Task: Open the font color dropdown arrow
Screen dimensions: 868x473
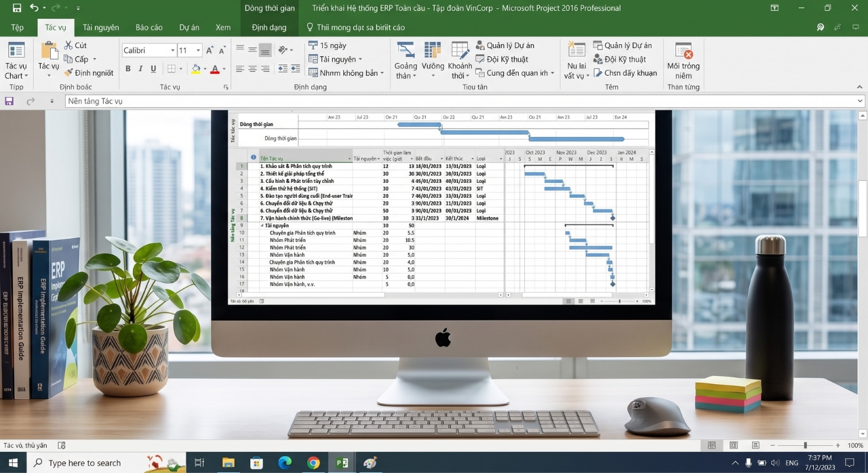Action: click(224, 69)
